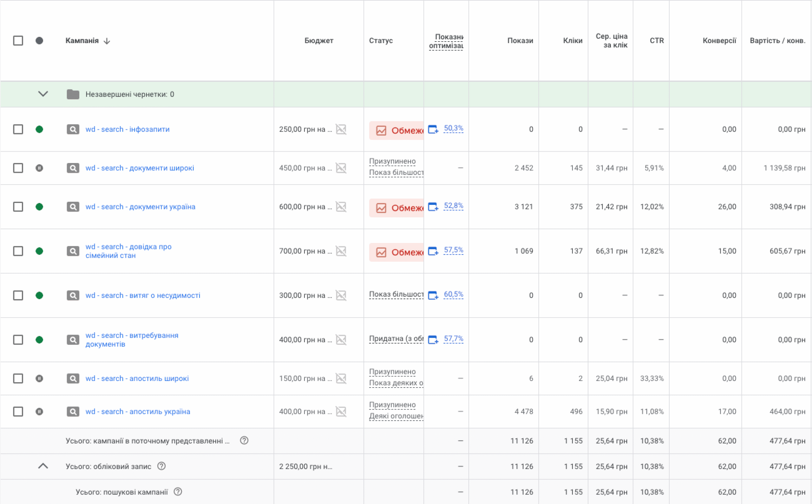Click the 700,00 грн budget cell
Image resolution: width=812 pixels, height=504 pixels.
(305, 251)
